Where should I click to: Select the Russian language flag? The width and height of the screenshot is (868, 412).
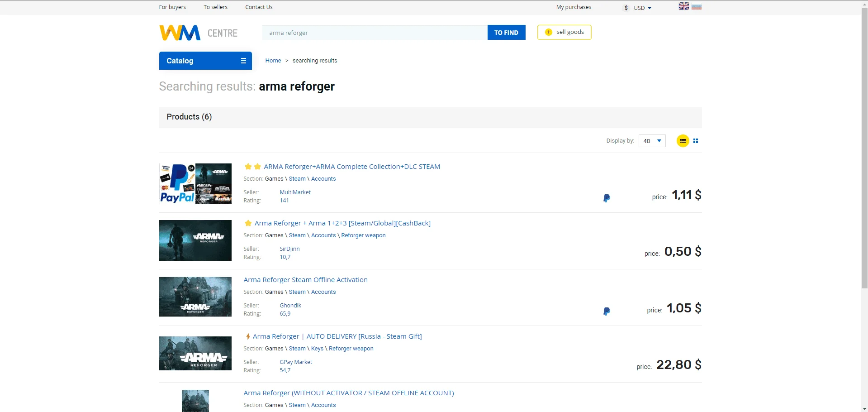pyautogui.click(x=697, y=7)
